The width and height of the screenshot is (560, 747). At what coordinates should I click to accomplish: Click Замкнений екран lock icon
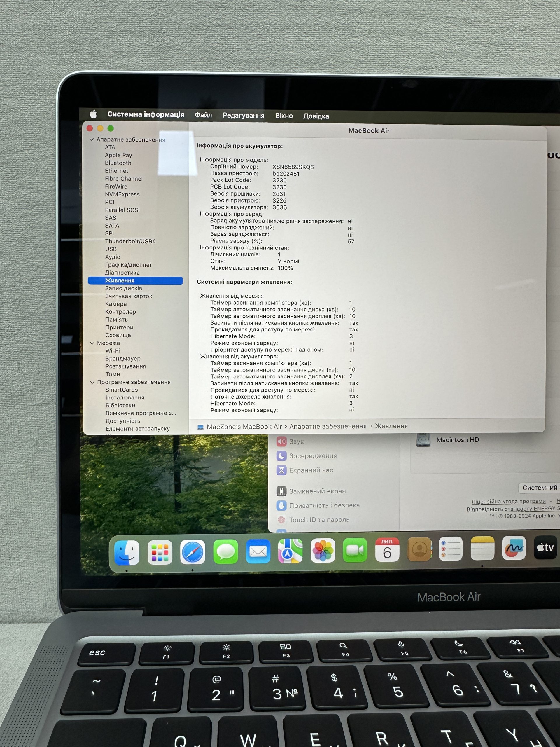(x=281, y=491)
